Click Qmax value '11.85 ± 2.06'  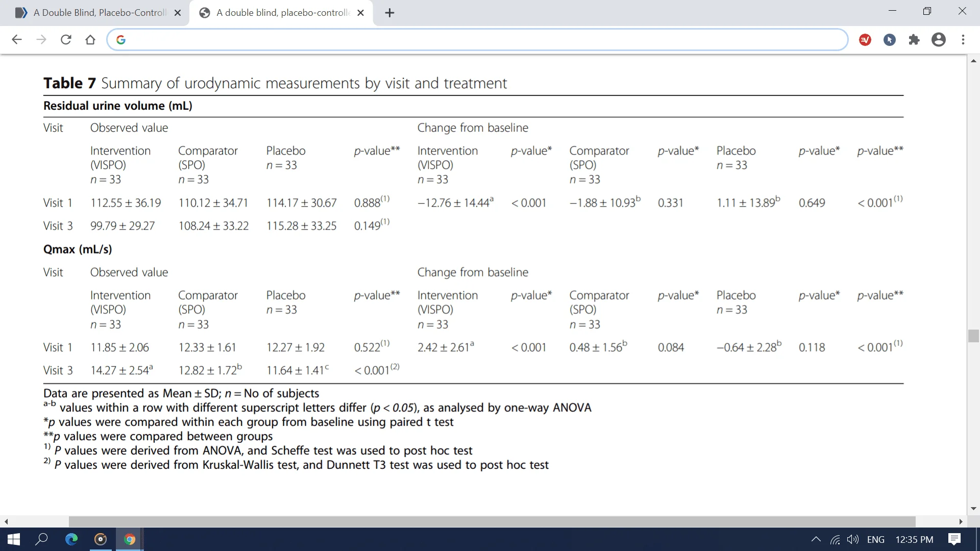pyautogui.click(x=119, y=347)
